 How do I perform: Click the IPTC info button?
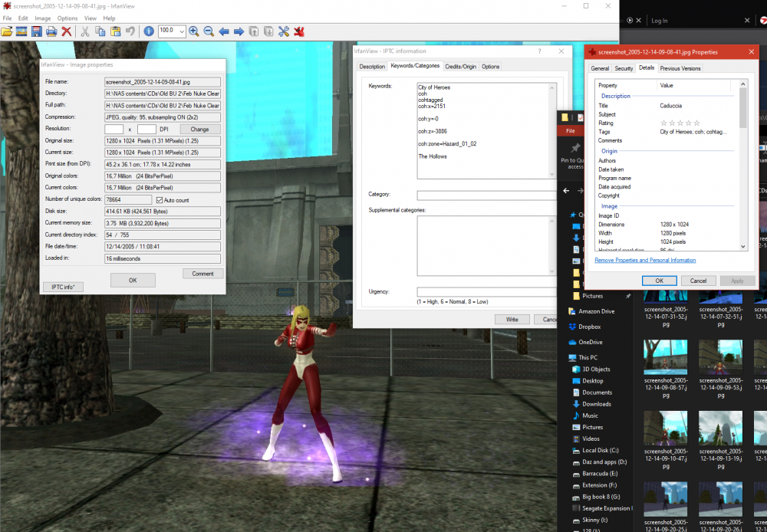pos(63,287)
